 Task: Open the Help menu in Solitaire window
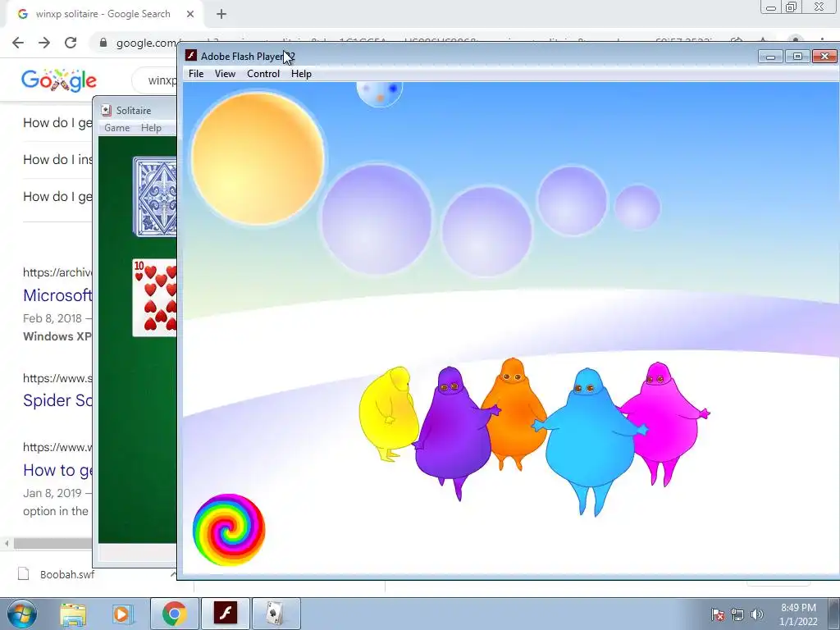click(151, 128)
